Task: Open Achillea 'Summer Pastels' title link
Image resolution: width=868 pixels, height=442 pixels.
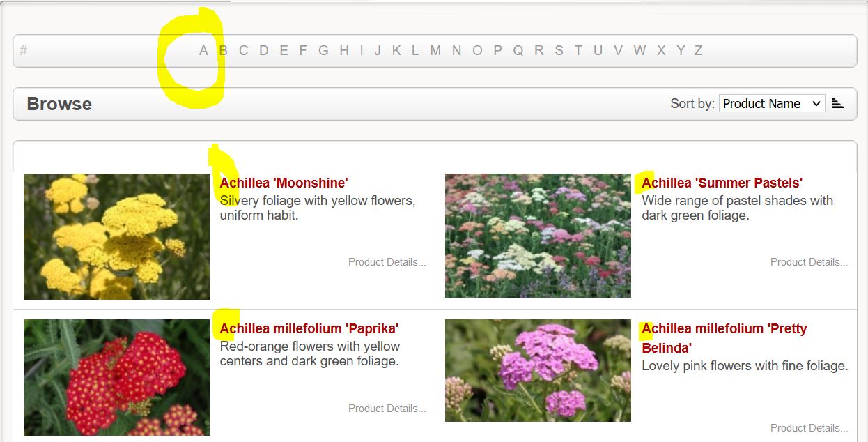Action: (722, 183)
